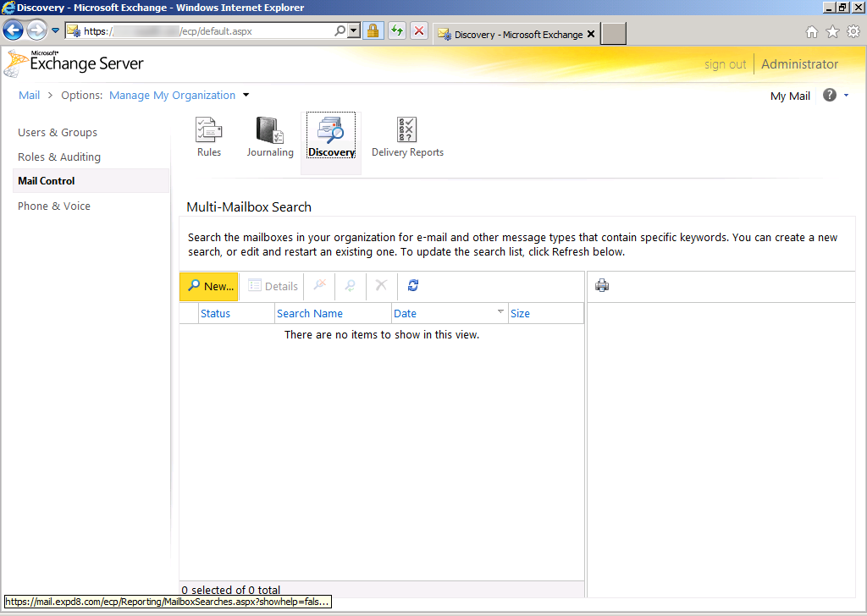Open Roles & Auditing section
Viewport: 867px width, 616px height.
59,157
